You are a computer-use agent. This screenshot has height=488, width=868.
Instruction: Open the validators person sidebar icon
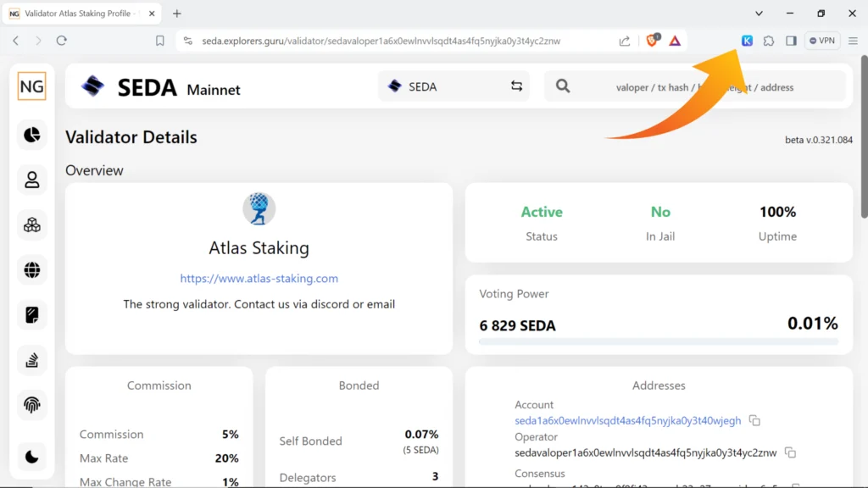(x=32, y=180)
